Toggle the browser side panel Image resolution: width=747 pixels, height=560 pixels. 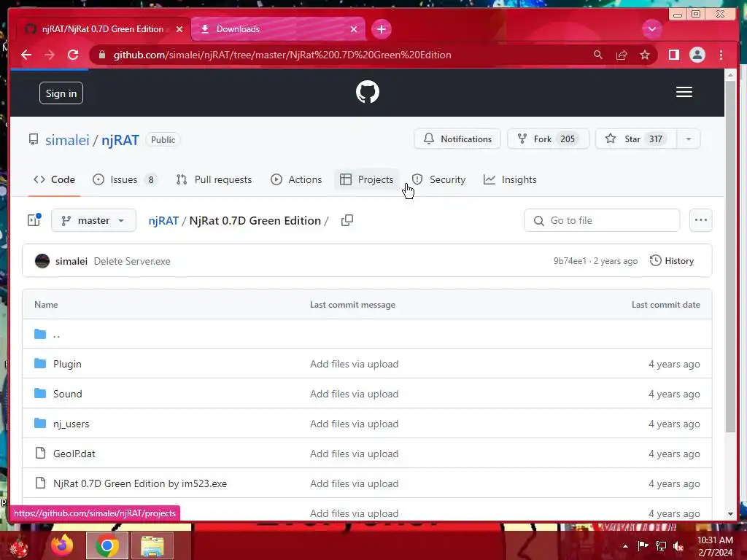pos(673,55)
